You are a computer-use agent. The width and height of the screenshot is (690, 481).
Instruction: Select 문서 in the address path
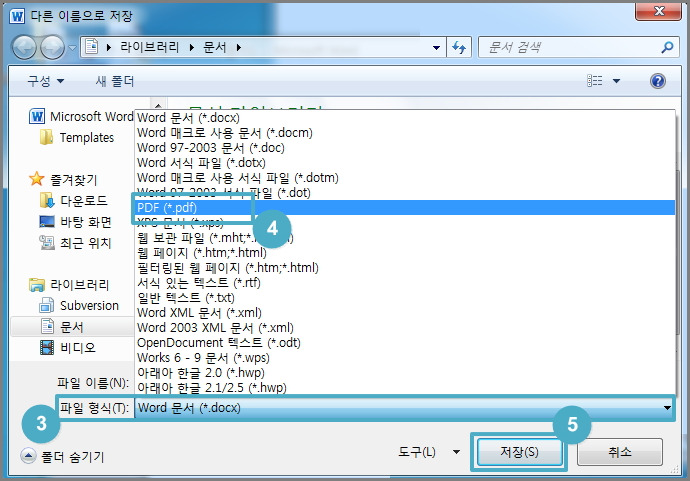pyautogui.click(x=215, y=47)
